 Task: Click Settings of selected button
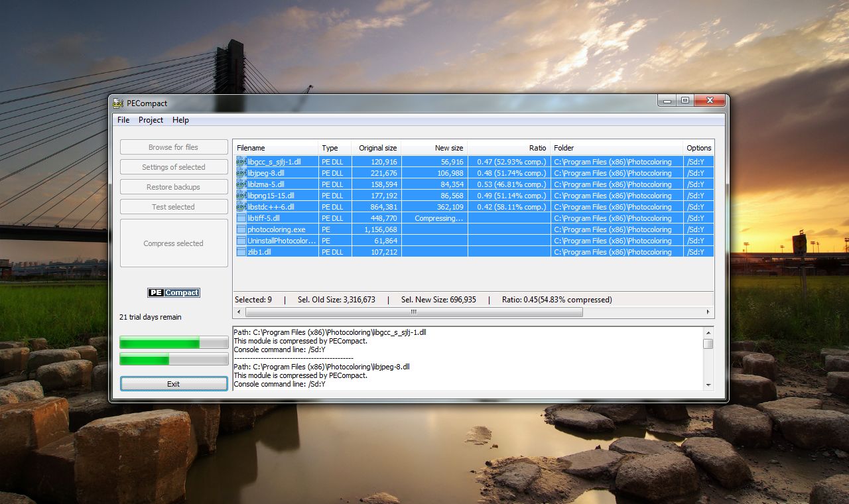[x=173, y=167]
